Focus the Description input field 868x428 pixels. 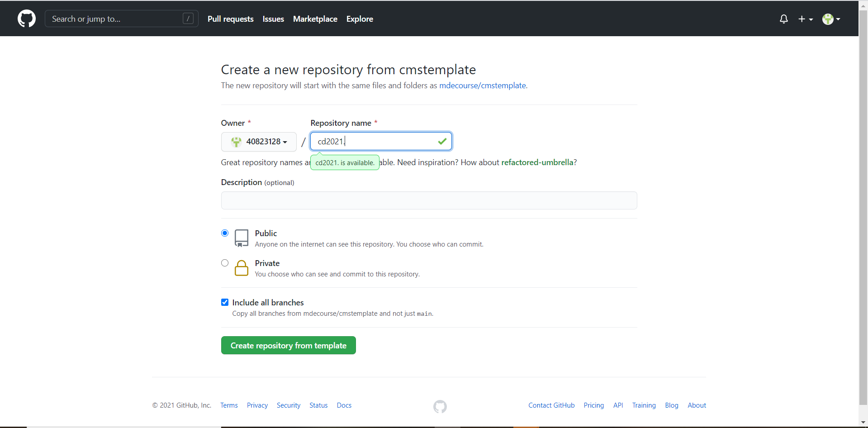pos(429,200)
